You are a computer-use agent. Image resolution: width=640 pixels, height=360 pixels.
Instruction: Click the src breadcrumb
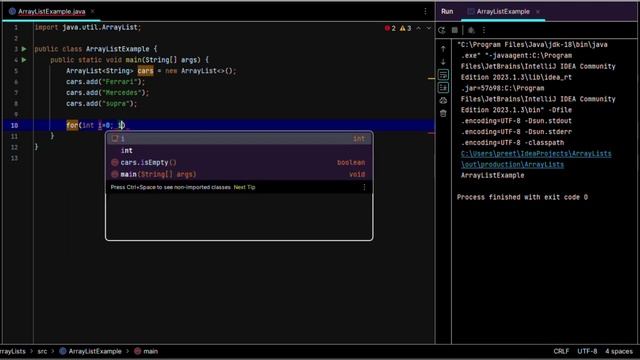(x=42, y=351)
